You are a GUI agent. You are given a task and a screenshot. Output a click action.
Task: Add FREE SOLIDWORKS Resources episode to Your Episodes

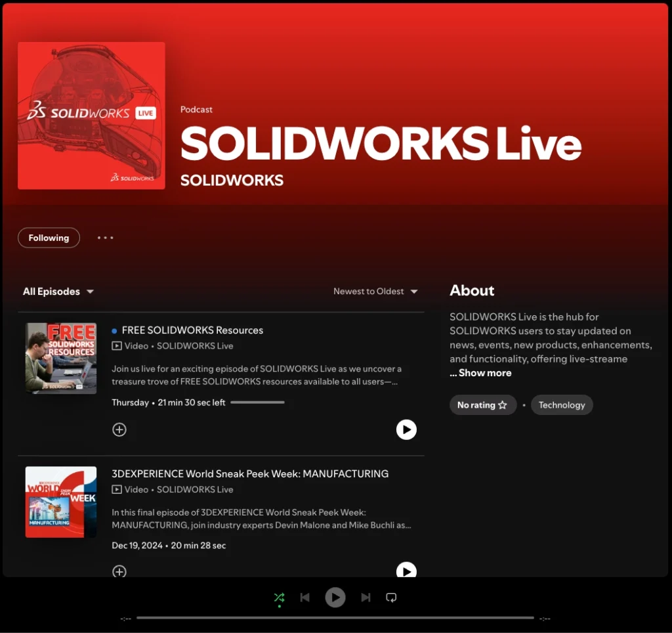(x=119, y=429)
